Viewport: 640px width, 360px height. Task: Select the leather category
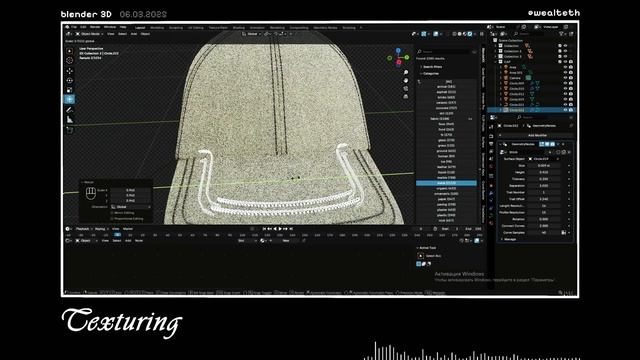(446, 167)
